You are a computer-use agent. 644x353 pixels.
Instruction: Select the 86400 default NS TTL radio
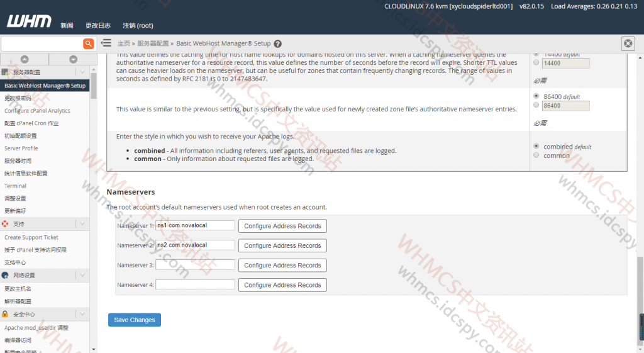(x=536, y=96)
